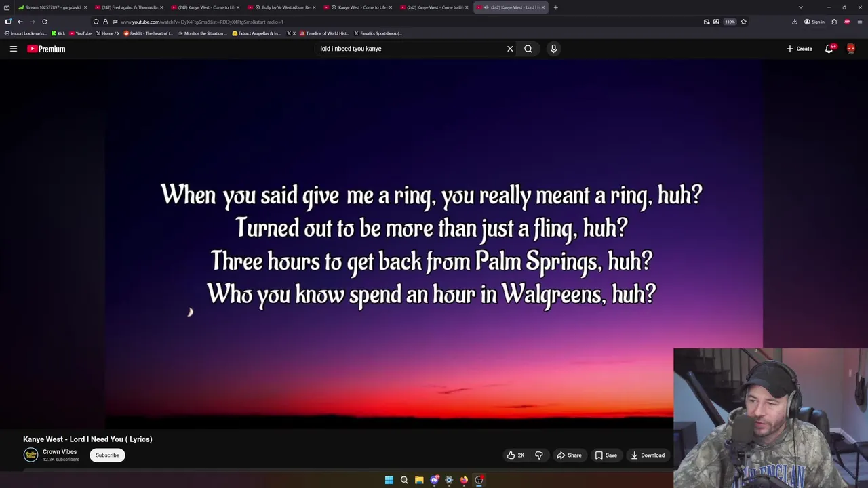The width and height of the screenshot is (868, 488).
Task: Dislike the video with thumbs down
Action: click(539, 455)
